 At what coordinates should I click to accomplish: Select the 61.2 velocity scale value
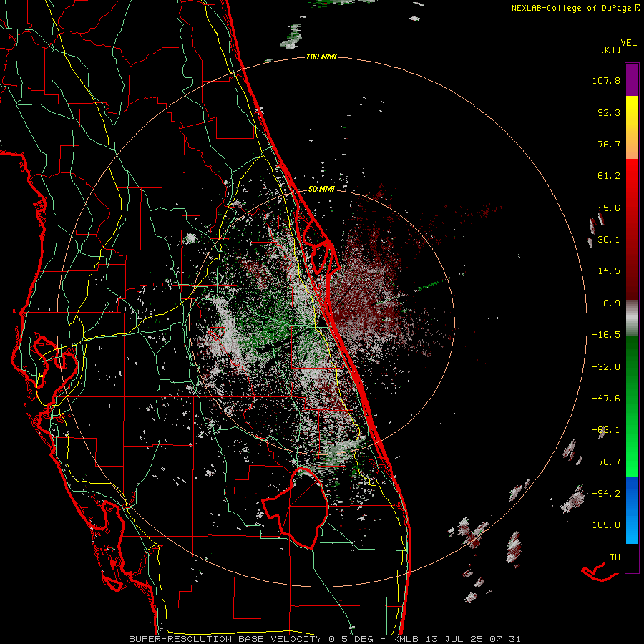tap(609, 176)
